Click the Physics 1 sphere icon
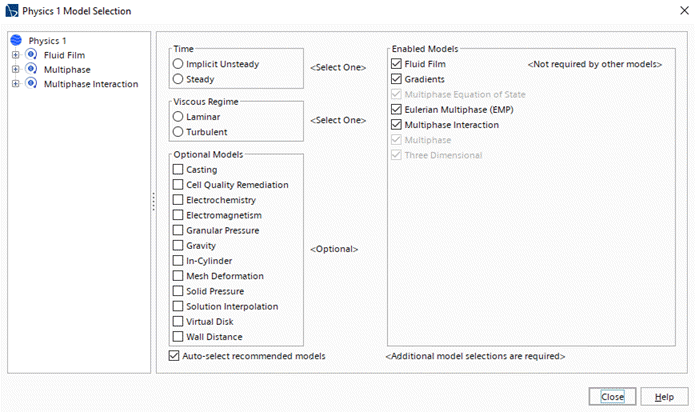The height and width of the screenshot is (412, 695). 17,40
